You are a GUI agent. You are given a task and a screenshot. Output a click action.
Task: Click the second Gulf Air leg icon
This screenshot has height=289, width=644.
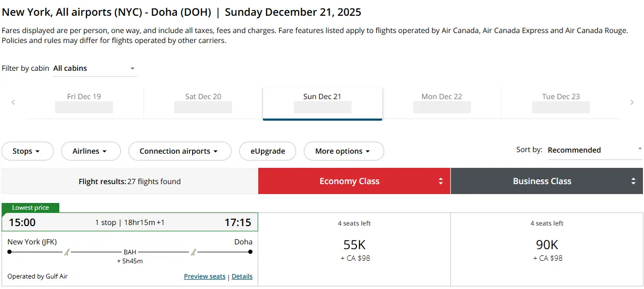(x=193, y=252)
